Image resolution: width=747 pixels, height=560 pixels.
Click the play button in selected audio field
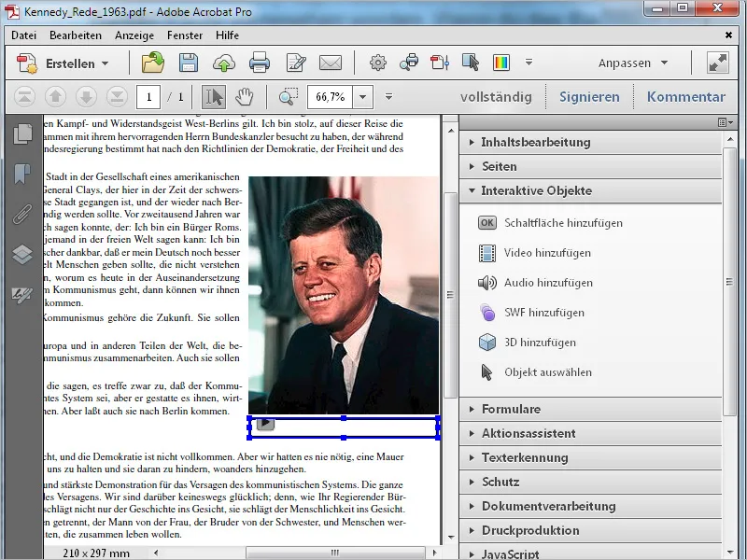tap(265, 424)
